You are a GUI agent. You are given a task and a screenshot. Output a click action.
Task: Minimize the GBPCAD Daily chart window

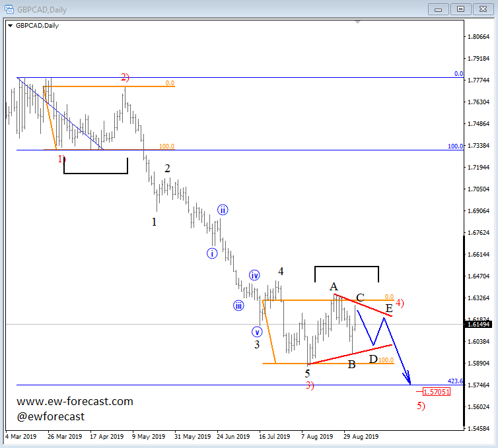click(439, 9)
